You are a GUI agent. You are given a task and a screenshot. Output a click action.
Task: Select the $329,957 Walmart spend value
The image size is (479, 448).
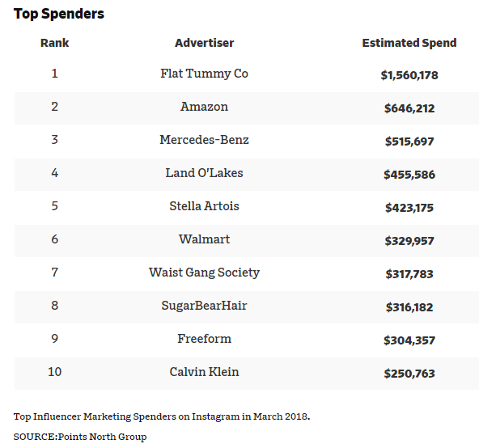click(409, 241)
